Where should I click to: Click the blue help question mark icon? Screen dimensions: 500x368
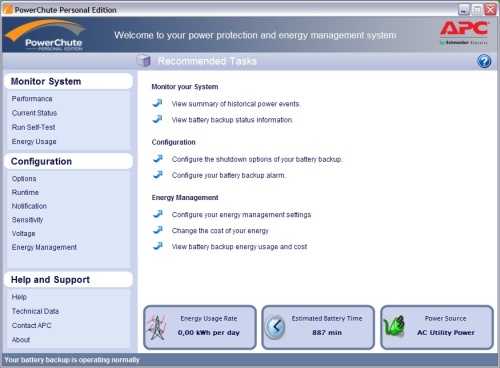[x=484, y=61]
